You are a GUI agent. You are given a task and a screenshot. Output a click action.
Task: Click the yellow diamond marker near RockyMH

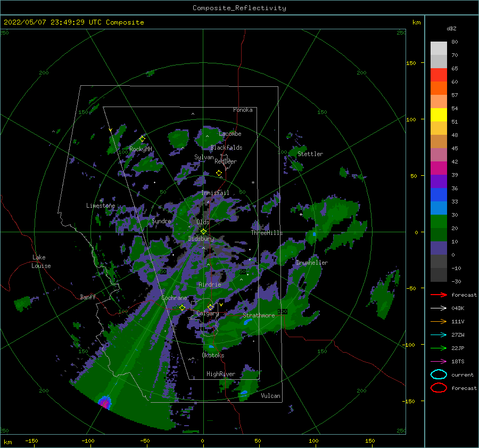pyautogui.click(x=142, y=139)
